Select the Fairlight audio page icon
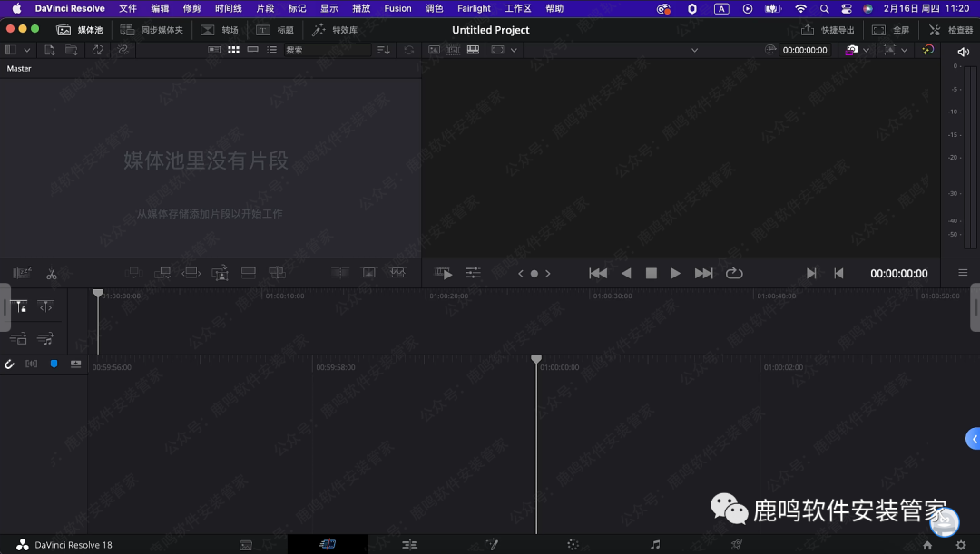Screen dimensions: 980x554 [x=654, y=544]
